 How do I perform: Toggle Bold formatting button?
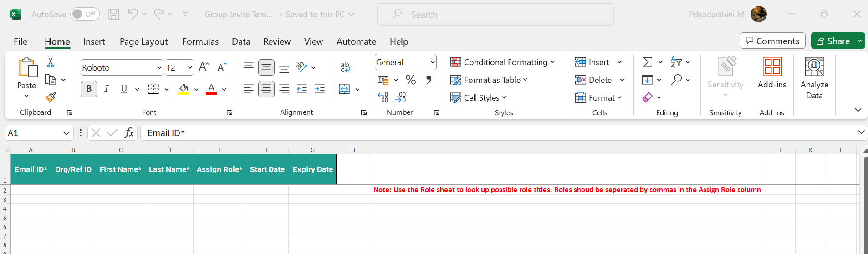(89, 89)
